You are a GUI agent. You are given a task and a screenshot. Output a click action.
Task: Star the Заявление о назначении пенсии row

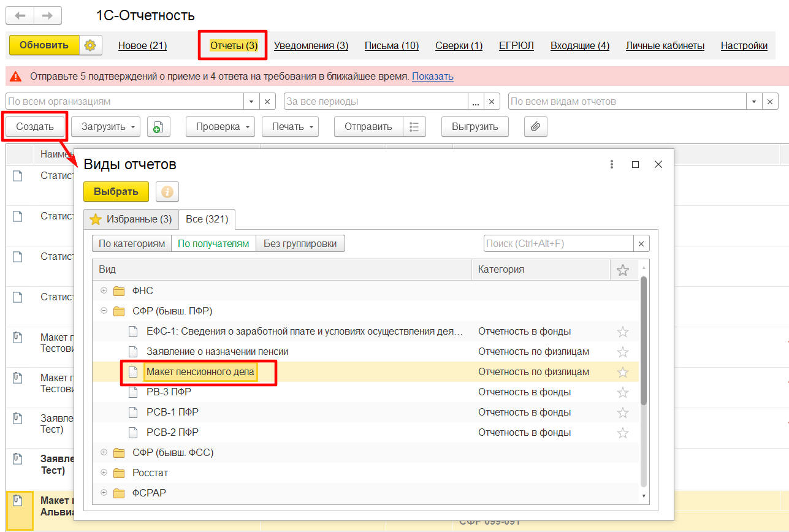pyautogui.click(x=623, y=352)
